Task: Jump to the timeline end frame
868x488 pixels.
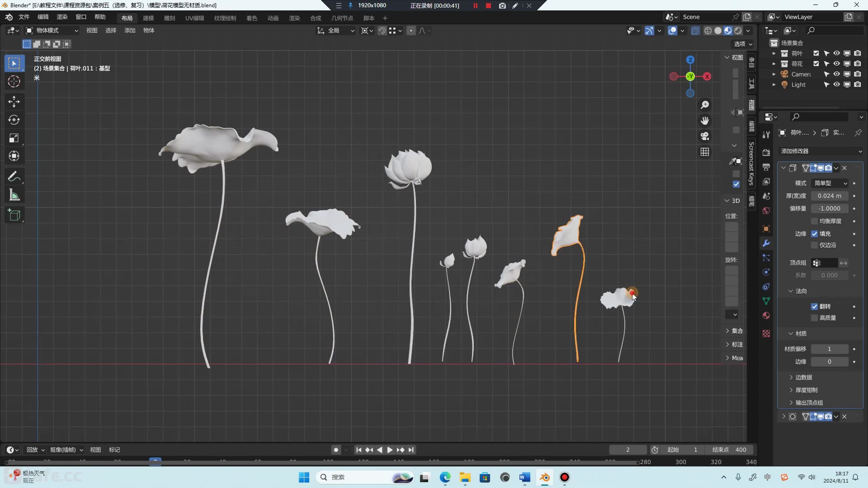Action: [x=411, y=450]
